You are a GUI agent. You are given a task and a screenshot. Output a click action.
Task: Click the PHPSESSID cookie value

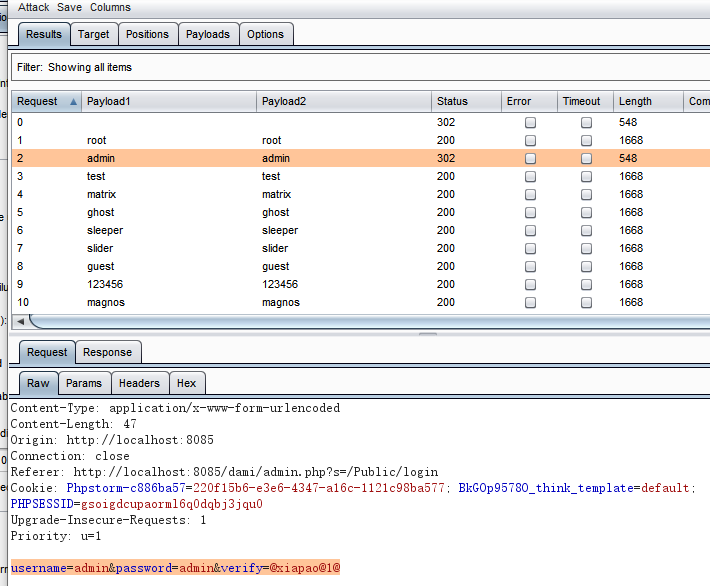pyautogui.click(x=172, y=504)
